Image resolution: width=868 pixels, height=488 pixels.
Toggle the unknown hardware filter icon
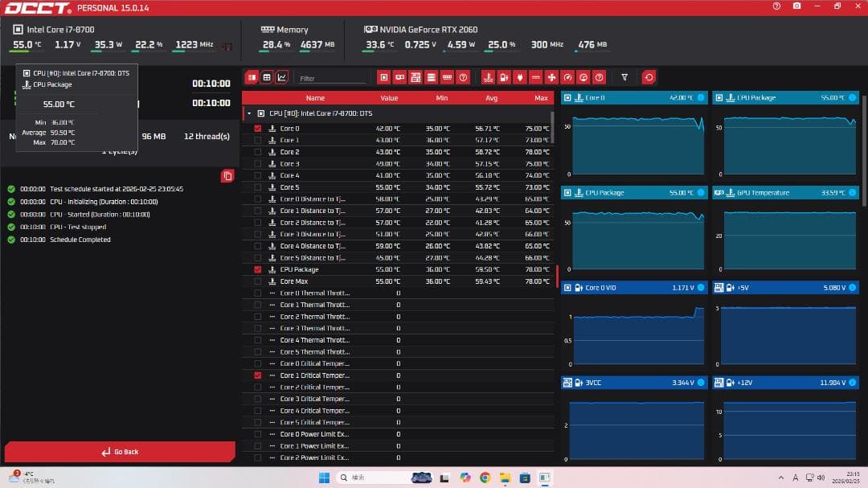[x=464, y=77]
